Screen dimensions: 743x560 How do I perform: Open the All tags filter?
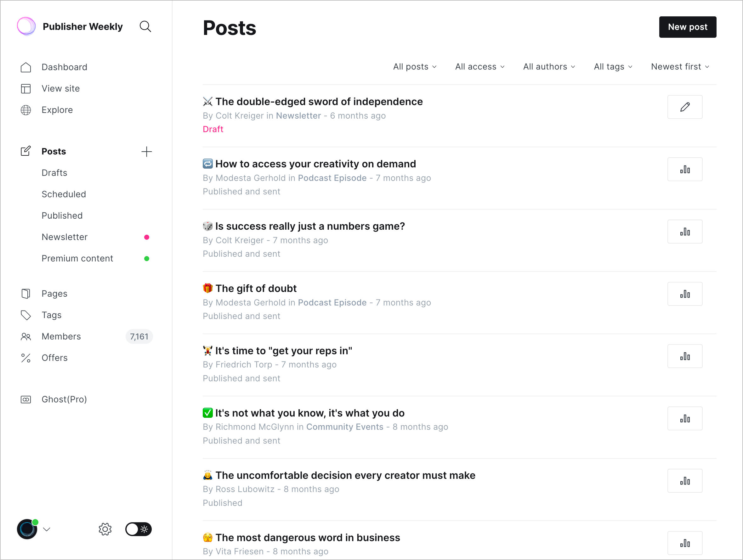click(613, 67)
